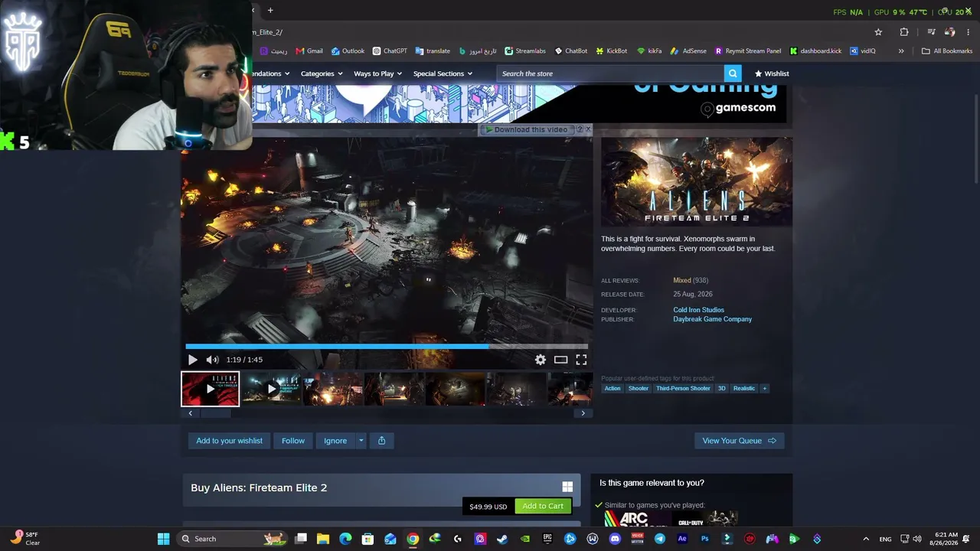Open the Streamlabs bookmark
The image size is (980, 551).
tap(525, 51)
